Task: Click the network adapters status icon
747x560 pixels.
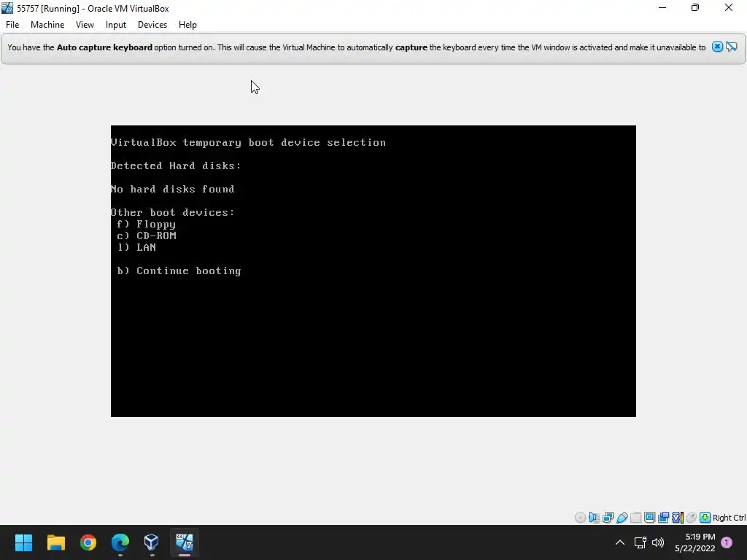Action: [608, 518]
